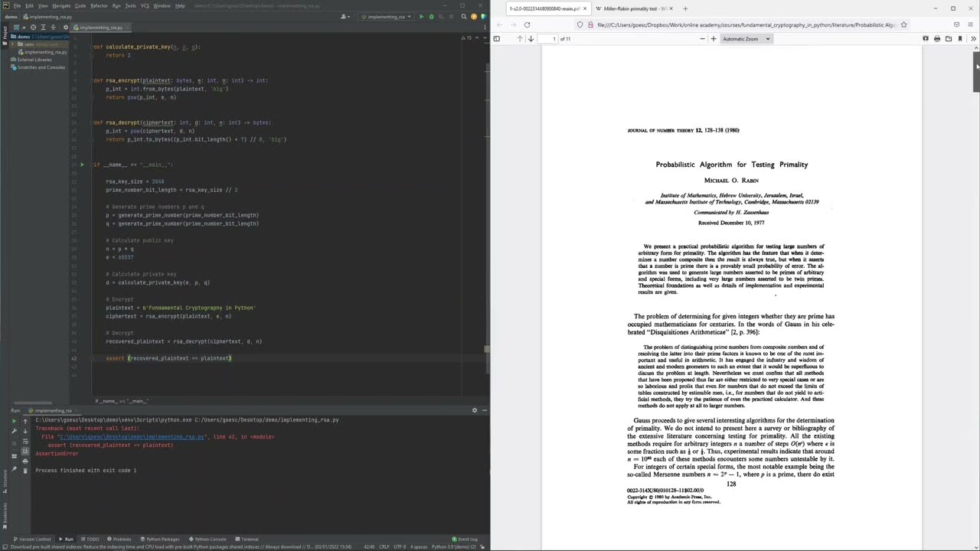Viewport: 980px width, 551px height.
Task: Toggle soft-wrap in Run panel
Action: tap(24, 441)
